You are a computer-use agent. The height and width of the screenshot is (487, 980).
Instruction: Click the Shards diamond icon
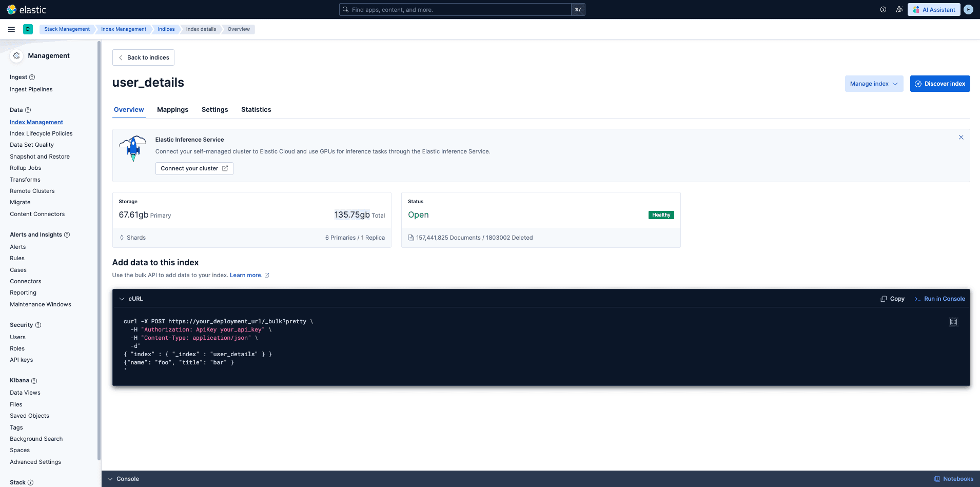(122, 238)
